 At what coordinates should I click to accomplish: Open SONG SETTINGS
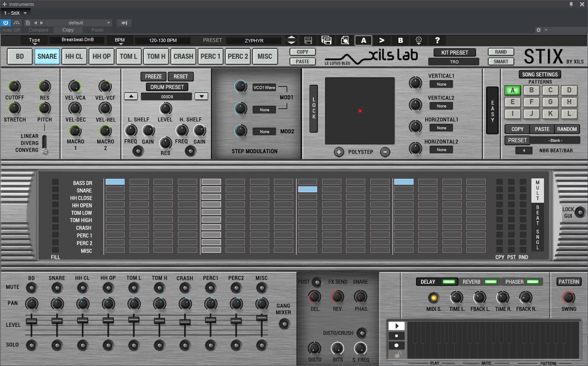click(540, 74)
